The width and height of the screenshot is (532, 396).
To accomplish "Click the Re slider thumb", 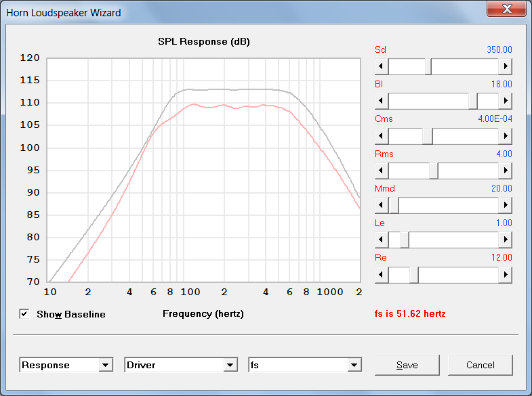I will (414, 274).
